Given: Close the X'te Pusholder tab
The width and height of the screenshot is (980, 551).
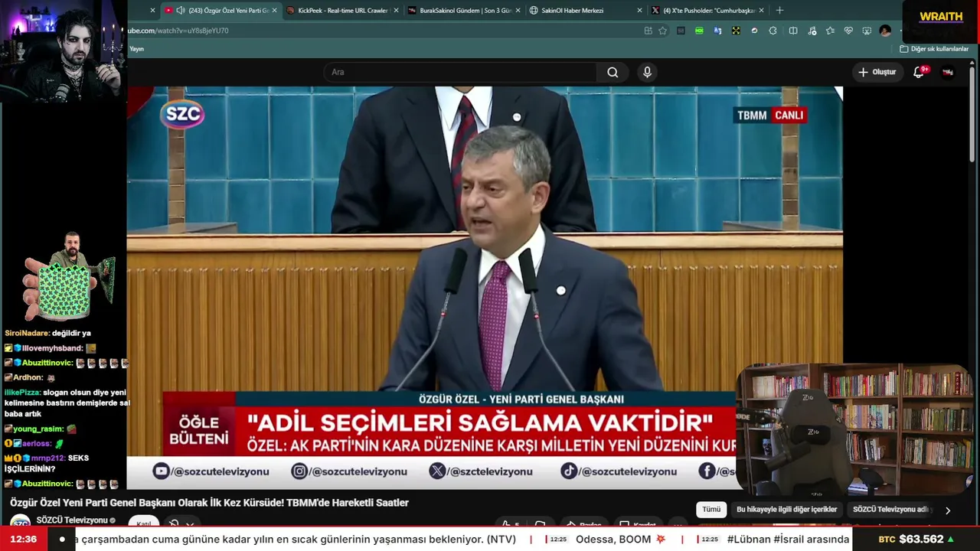Looking at the screenshot, I should click(761, 11).
